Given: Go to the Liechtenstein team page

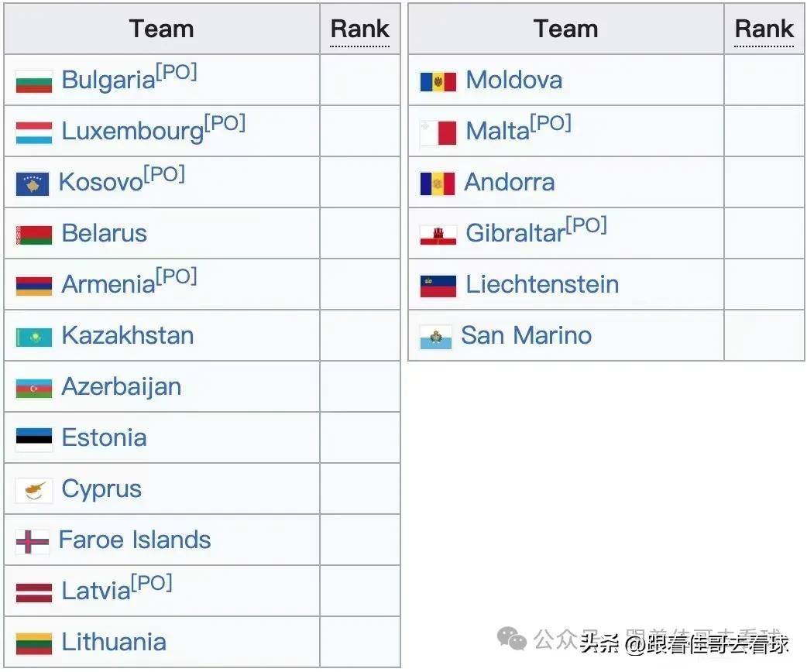Looking at the screenshot, I should click(x=542, y=284).
